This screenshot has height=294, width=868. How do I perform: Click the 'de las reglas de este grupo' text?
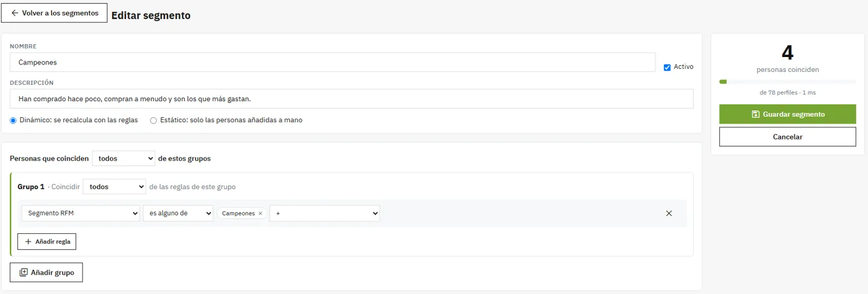click(x=192, y=187)
